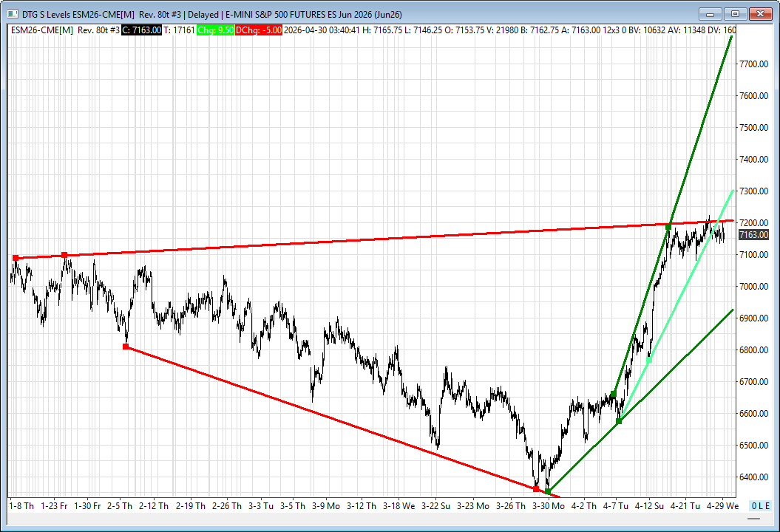Click the green 'Chg: 9.50' header field
This screenshot has width=780, height=532.
(214, 30)
